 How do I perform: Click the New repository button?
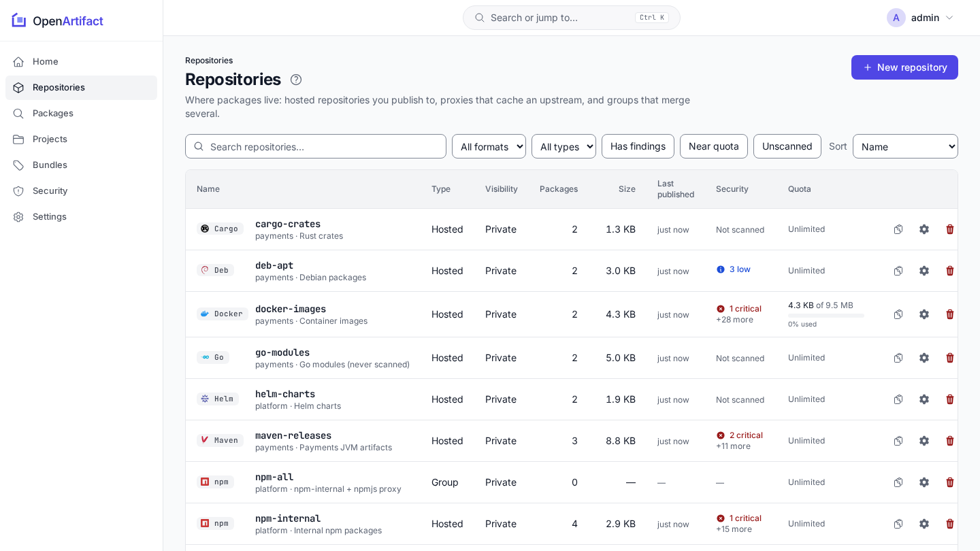(904, 67)
